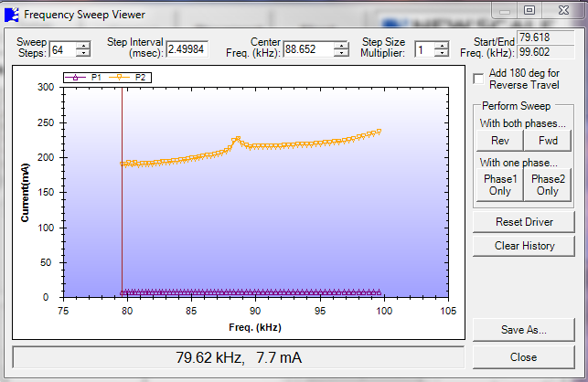Perform sweep with Phase2 Only
The image size is (588, 382).
coord(548,185)
